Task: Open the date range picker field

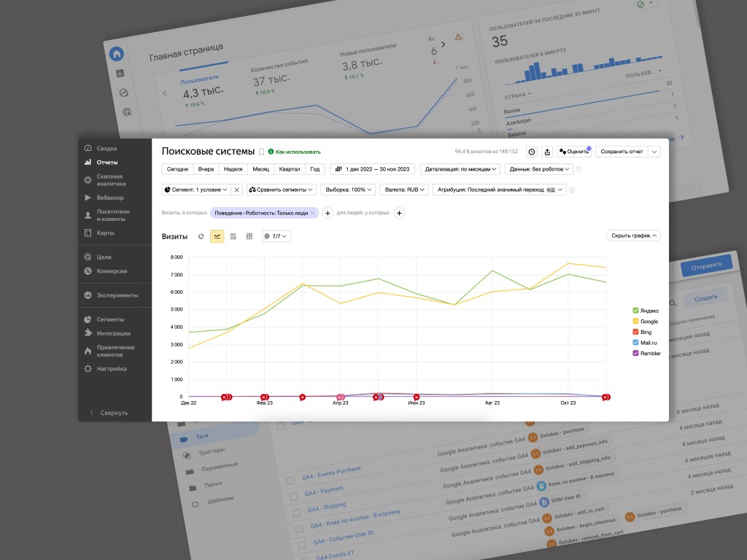Action: [x=373, y=169]
